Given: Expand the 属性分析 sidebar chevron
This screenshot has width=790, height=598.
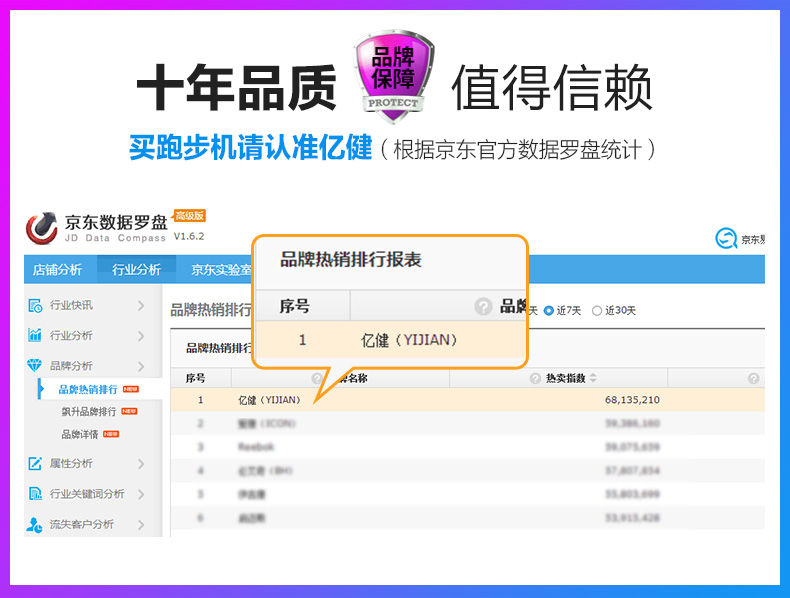Looking at the screenshot, I should (141, 463).
